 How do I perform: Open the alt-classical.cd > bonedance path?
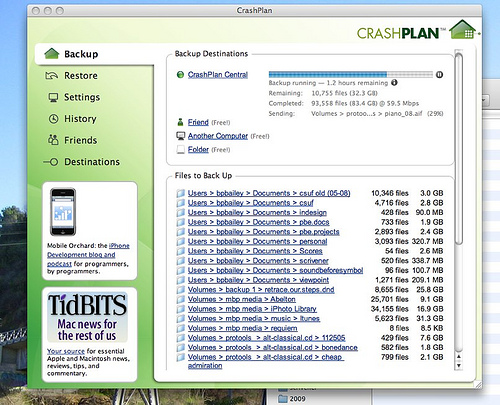click(273, 348)
